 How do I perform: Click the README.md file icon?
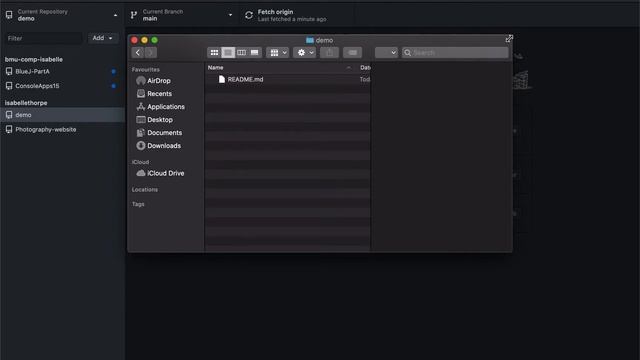coord(222,80)
